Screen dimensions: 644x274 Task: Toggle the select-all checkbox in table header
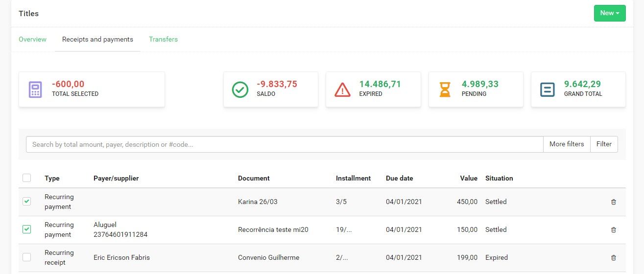pyautogui.click(x=26, y=178)
